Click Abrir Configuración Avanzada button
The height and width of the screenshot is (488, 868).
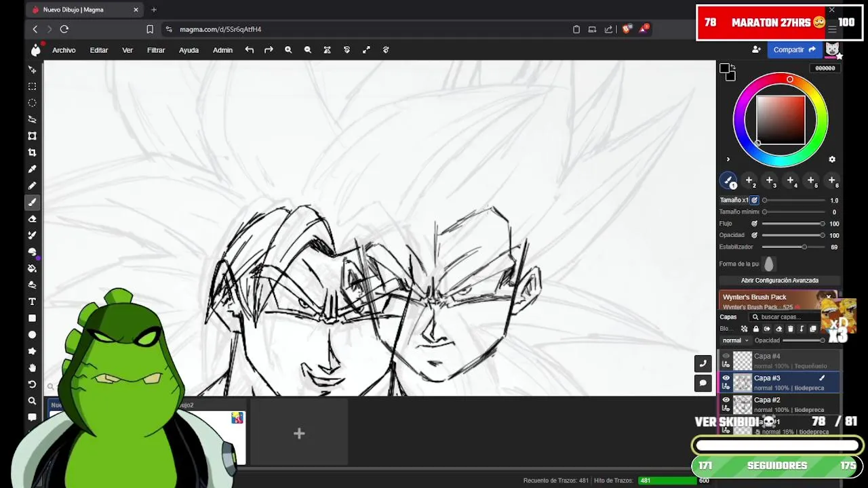click(780, 281)
